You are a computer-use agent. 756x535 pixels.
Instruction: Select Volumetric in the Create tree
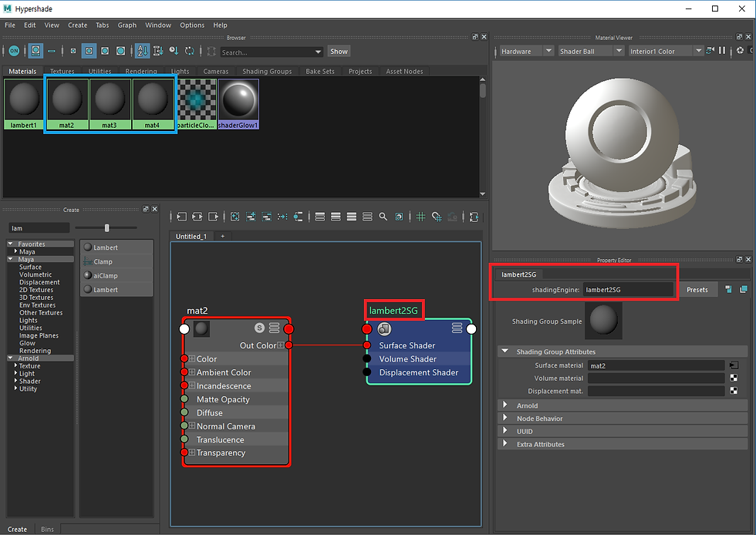pyautogui.click(x=35, y=274)
